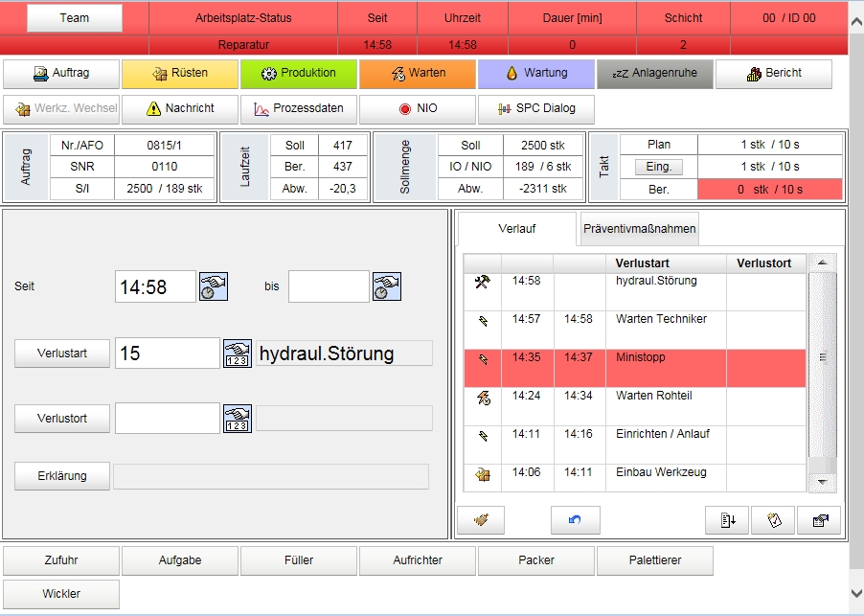This screenshot has height=616, width=864.
Task: Open the time picker beside the bis field
Action: 386,286
